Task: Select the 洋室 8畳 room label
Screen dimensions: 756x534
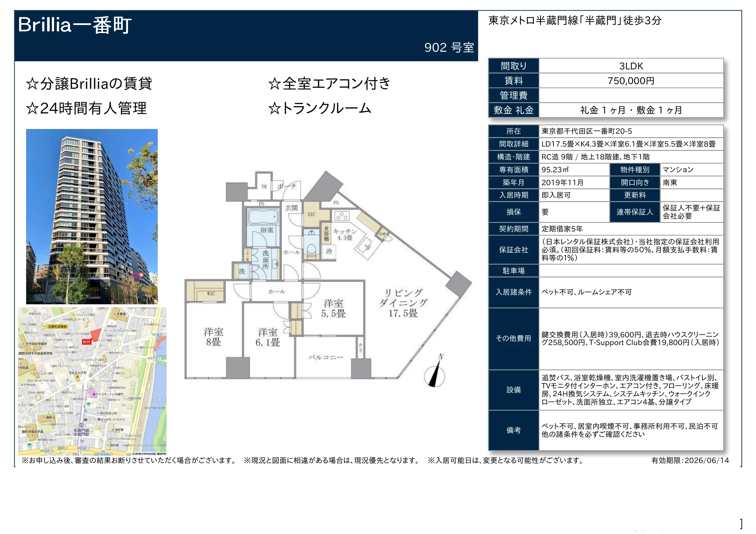Action: [x=213, y=337]
